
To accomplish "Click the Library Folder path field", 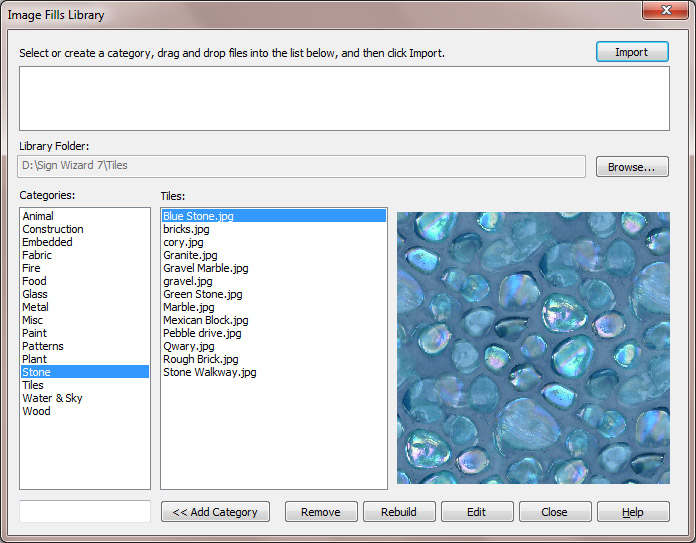I will click(301, 166).
